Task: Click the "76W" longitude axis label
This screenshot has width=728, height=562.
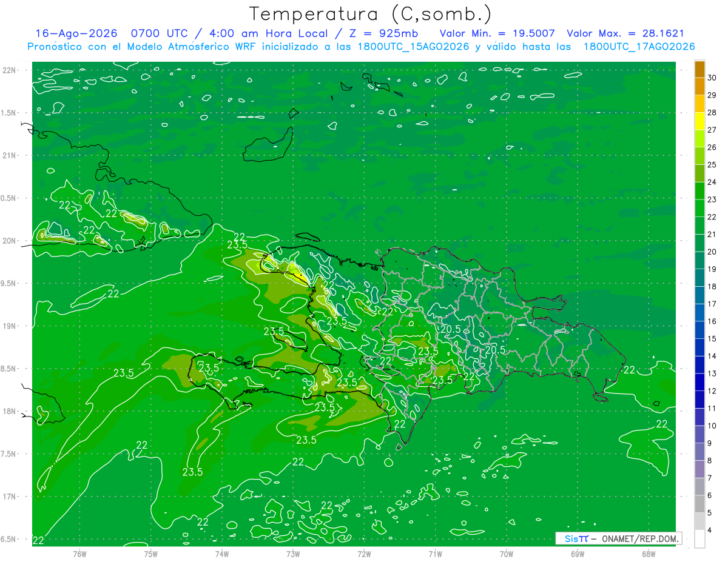Action: click(x=79, y=554)
